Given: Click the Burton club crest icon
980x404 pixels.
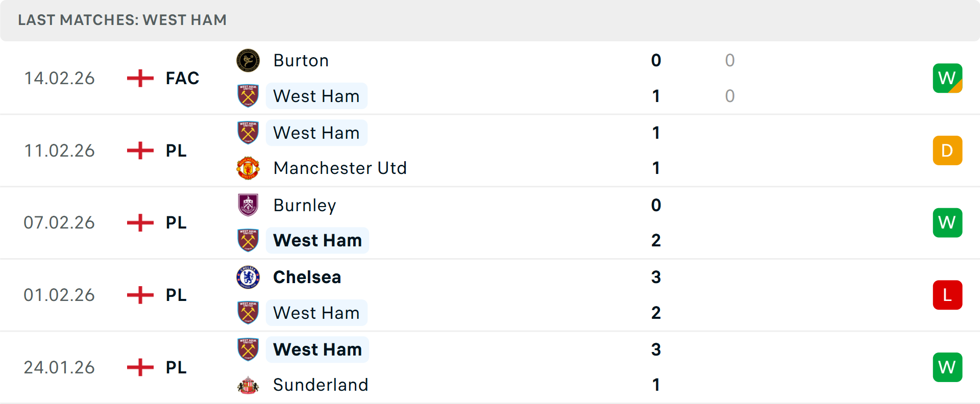Looking at the screenshot, I should pyautogui.click(x=249, y=60).
